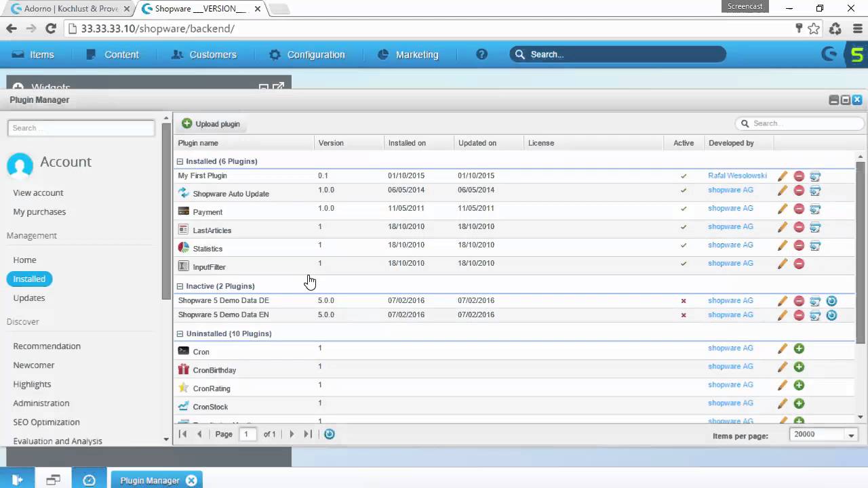Reinstall the LastArticles plugin

[x=815, y=228]
